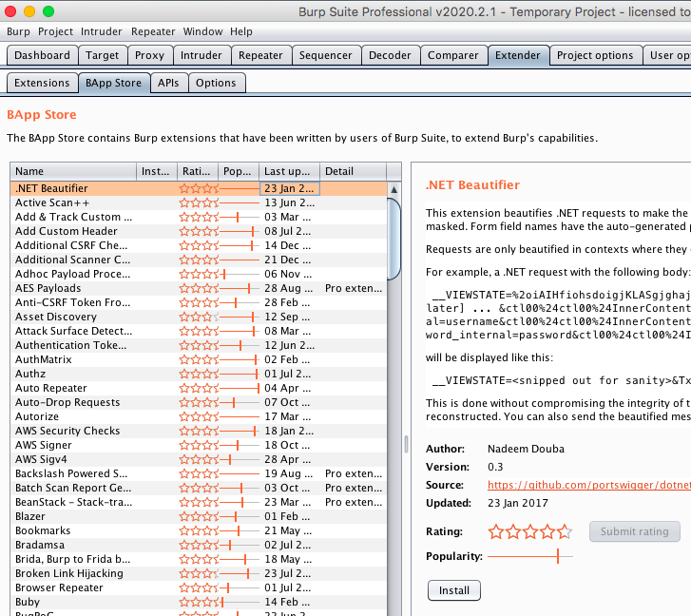Viewport: 691px width, 616px height.
Task: Click the first rating star in detail panel
Action: (496, 531)
